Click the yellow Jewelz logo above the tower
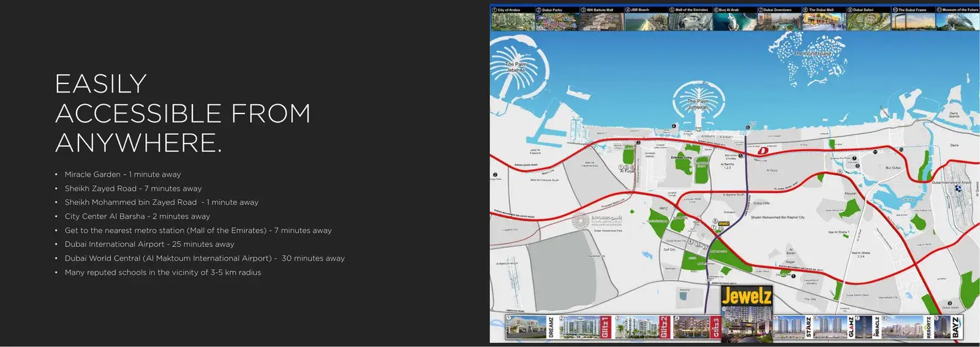Image resolution: width=980 pixels, height=347 pixels. (x=747, y=296)
